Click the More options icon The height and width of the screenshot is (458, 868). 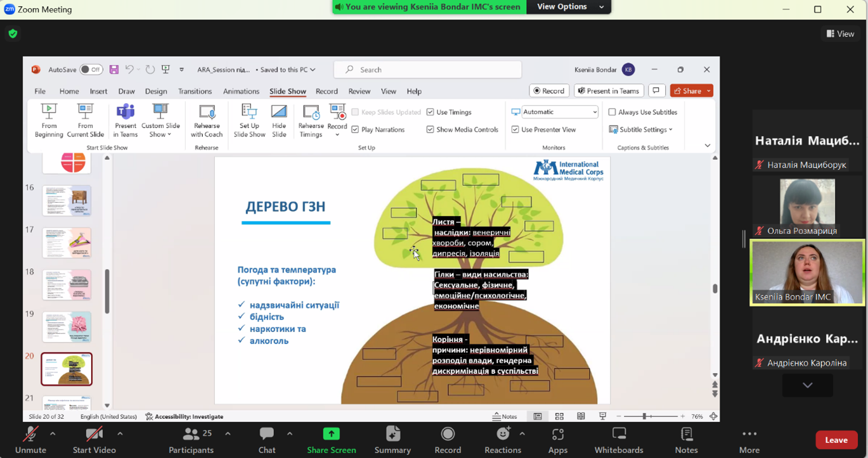[x=749, y=434]
